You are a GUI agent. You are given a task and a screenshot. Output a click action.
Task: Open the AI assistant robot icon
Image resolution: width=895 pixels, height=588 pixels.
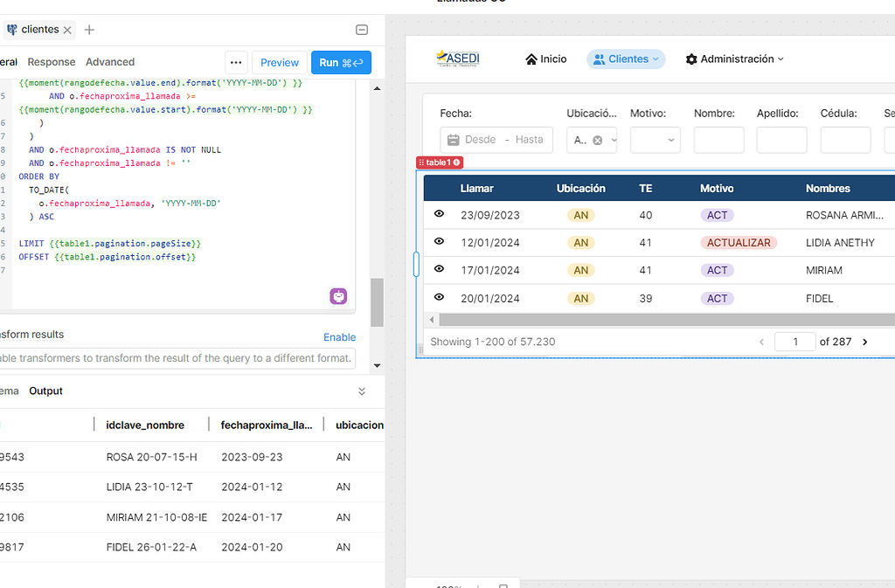click(338, 296)
